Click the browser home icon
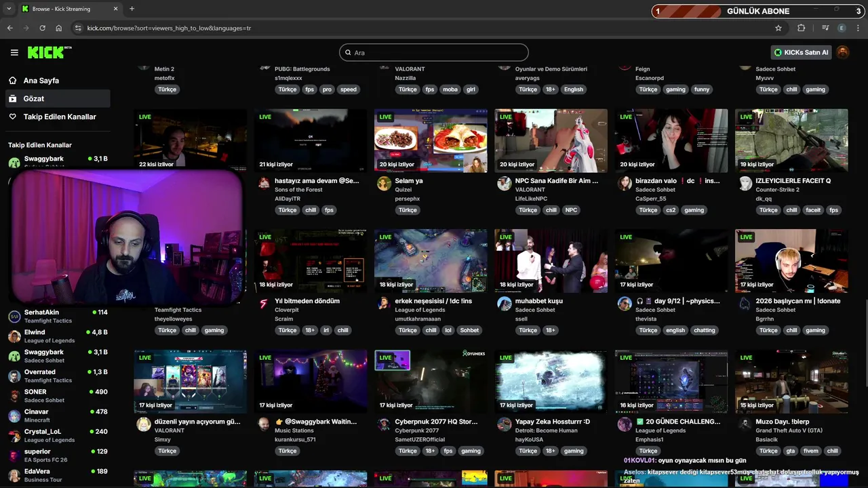 click(59, 28)
